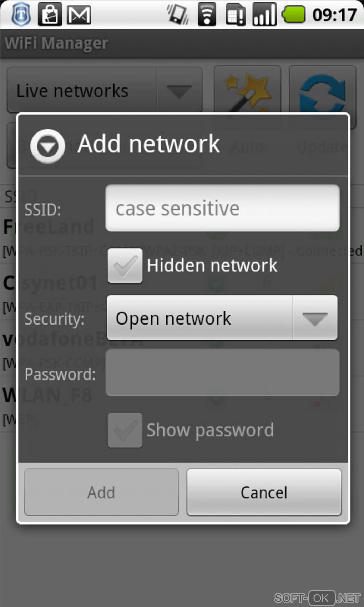Viewport: 364px width, 607px height.
Task: Toggle the Show password checkbox
Action: pos(125,430)
